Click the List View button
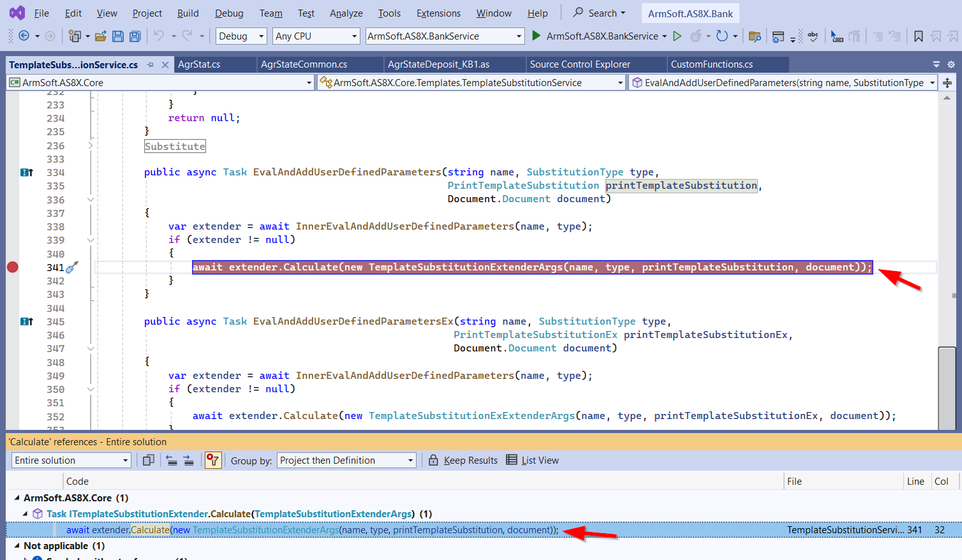The width and height of the screenshot is (962, 560). pyautogui.click(x=532, y=461)
